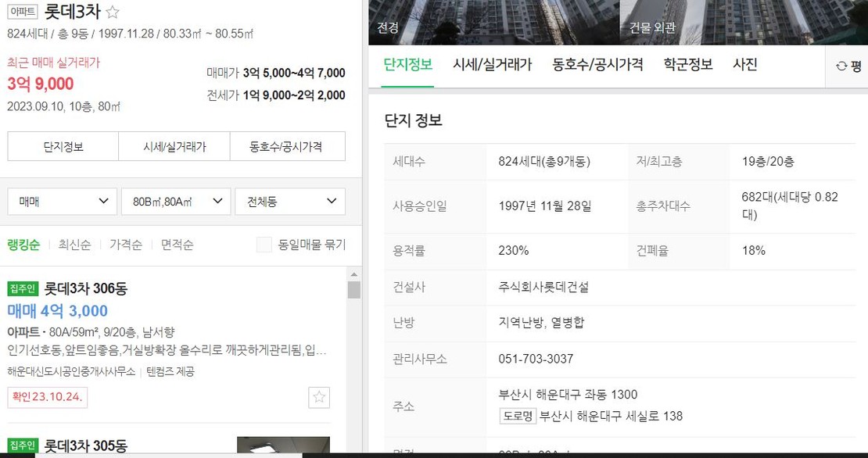Click the 매매 4억 3,000 price
This screenshot has width=868, height=458.
58,311
